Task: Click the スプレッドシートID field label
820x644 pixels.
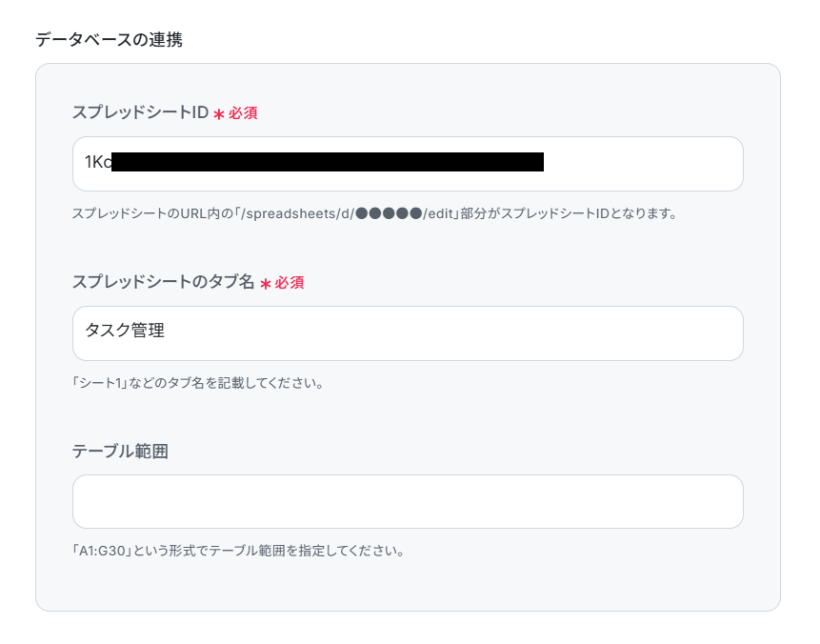Action: tap(140, 112)
